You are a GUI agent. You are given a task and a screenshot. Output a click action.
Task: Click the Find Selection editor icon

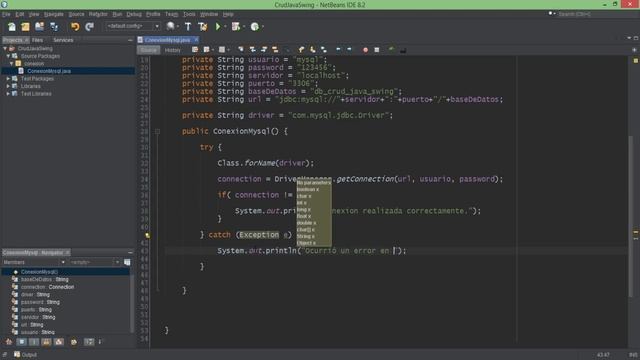click(241, 50)
